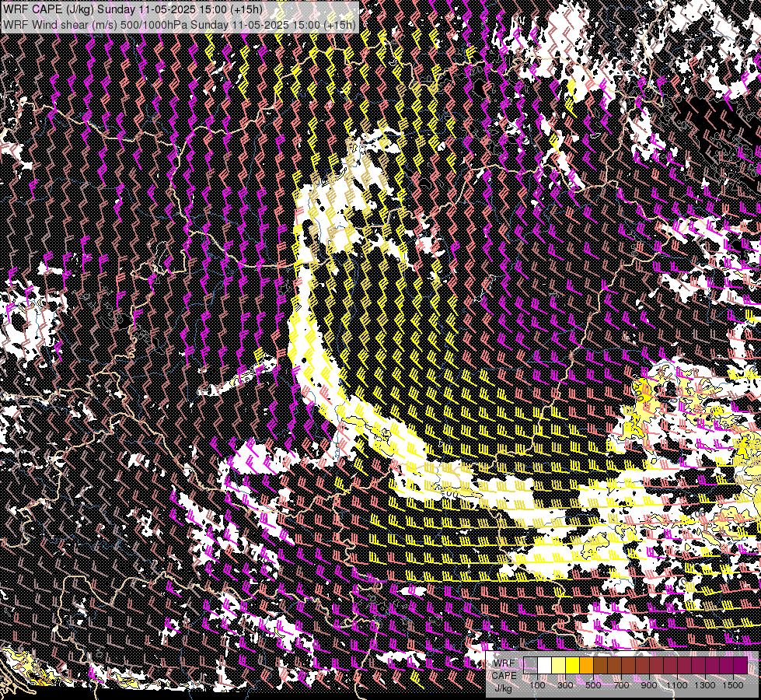Click the legend value "1300"

pyautogui.click(x=705, y=685)
